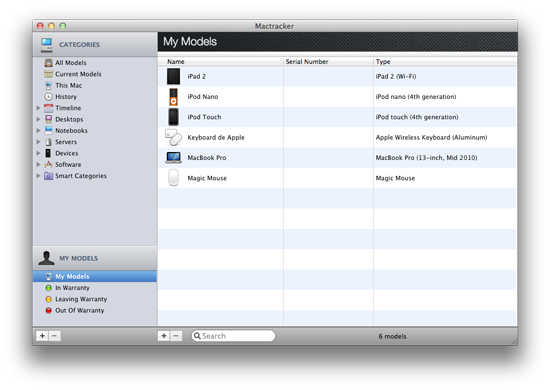Select 'iPod touch (4th generation)' type cell
The width and height of the screenshot is (550, 390).
417,117
